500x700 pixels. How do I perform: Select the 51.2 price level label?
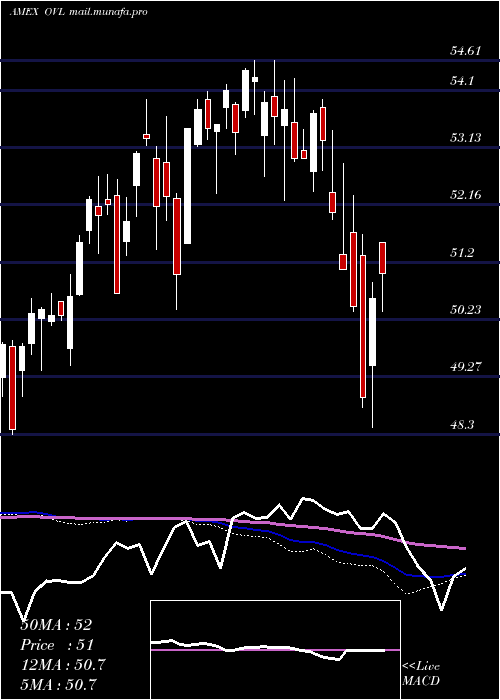(x=462, y=253)
